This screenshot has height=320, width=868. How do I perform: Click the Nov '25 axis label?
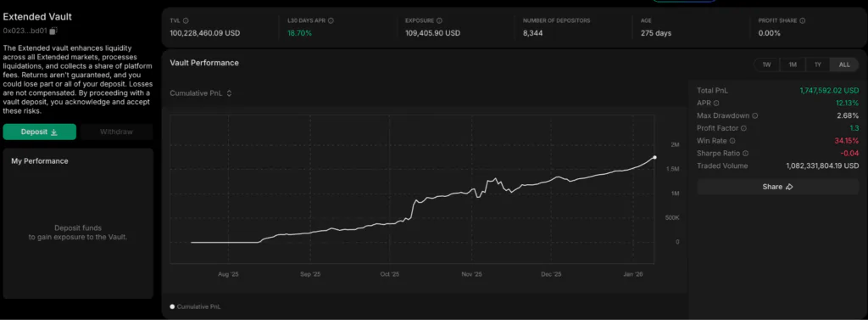click(471, 274)
